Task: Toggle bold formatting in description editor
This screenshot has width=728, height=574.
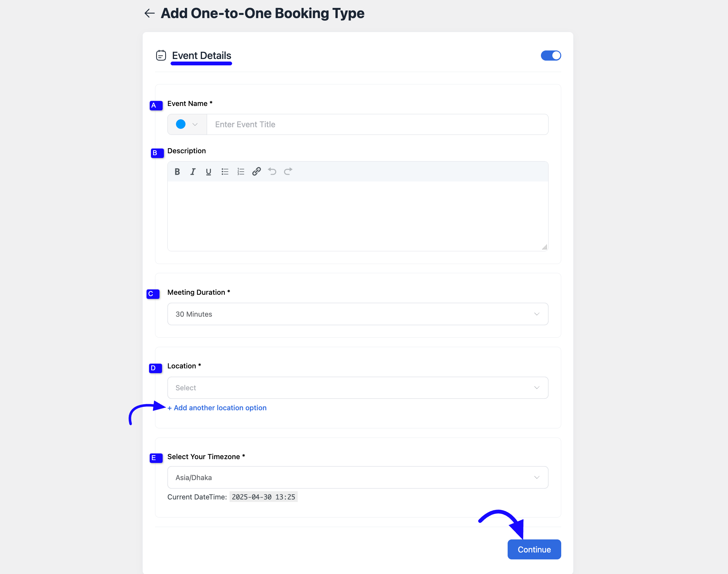Action: click(x=177, y=172)
